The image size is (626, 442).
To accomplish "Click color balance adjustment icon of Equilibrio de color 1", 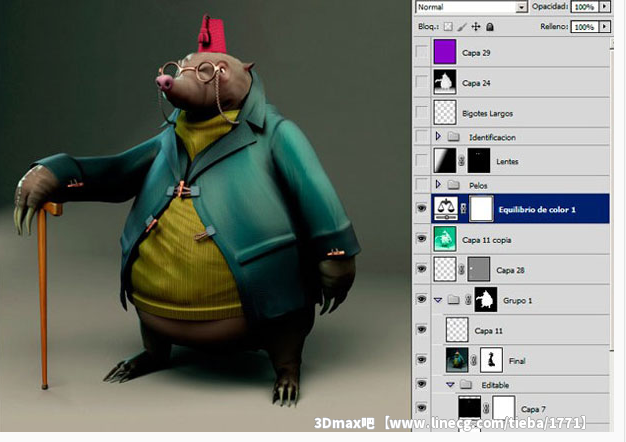I will tap(446, 208).
